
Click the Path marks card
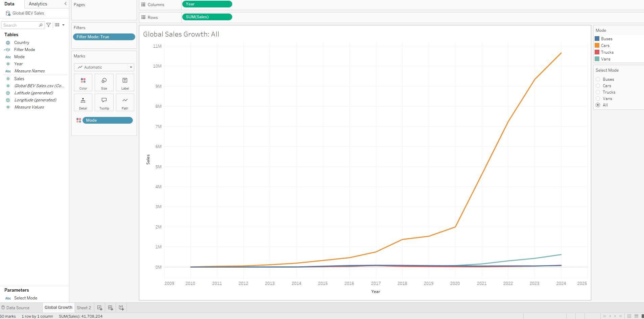click(125, 103)
